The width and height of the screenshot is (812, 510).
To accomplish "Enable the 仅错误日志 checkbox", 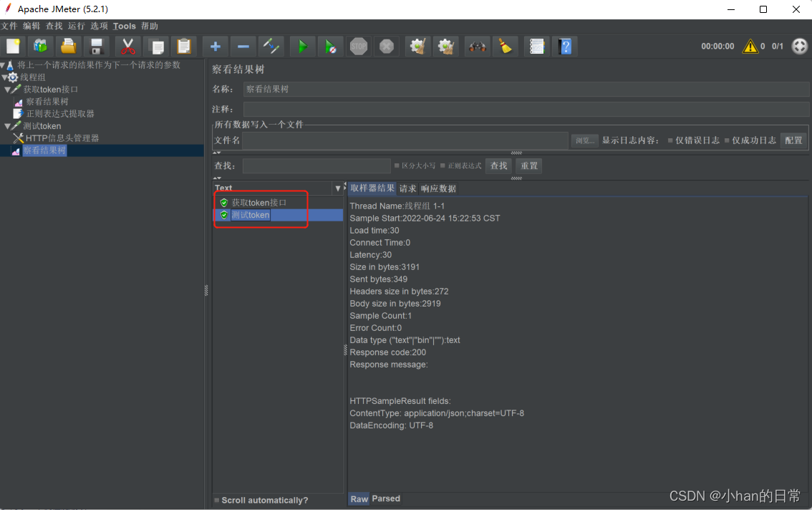I will tap(670, 140).
